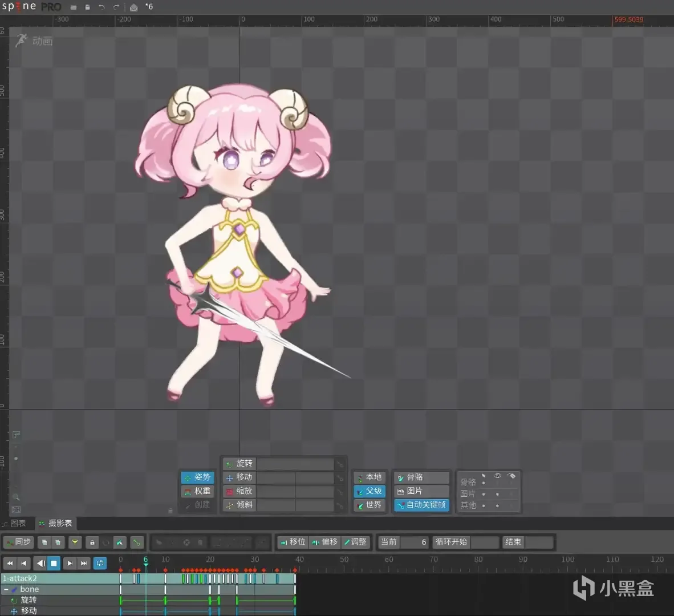Click the yellow filter funnel icon
Image resolution: width=674 pixels, height=616 pixels.
(75, 542)
